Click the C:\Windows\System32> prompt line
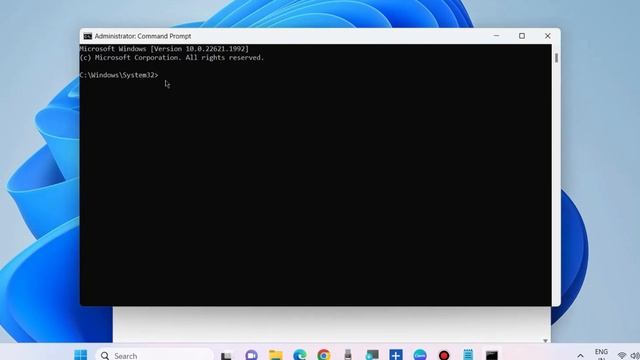 coord(119,75)
